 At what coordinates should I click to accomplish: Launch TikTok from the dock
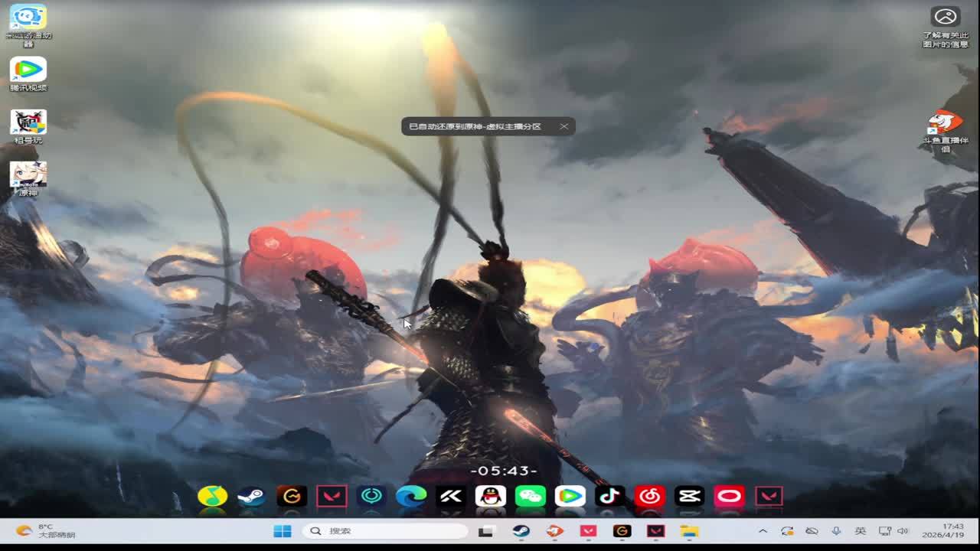tap(609, 497)
